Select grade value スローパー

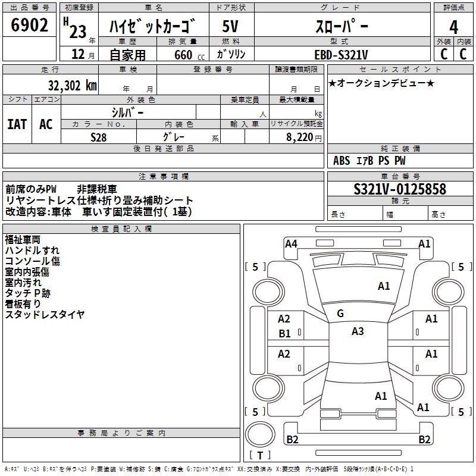pyautogui.click(x=342, y=26)
